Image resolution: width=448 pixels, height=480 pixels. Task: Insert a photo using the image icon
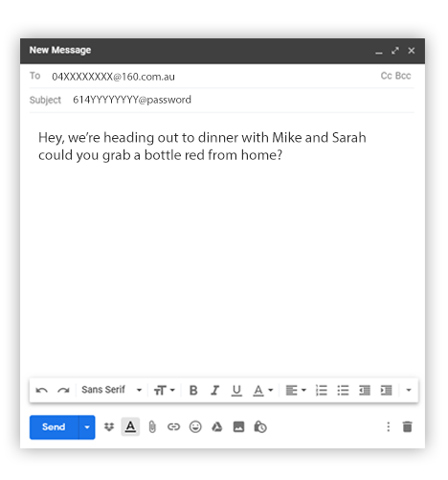(x=238, y=427)
